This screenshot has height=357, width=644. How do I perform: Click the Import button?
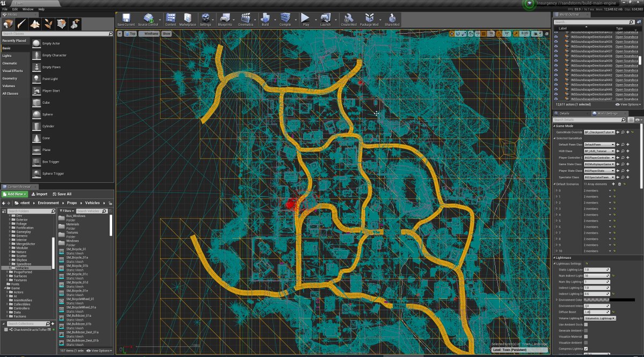point(40,194)
